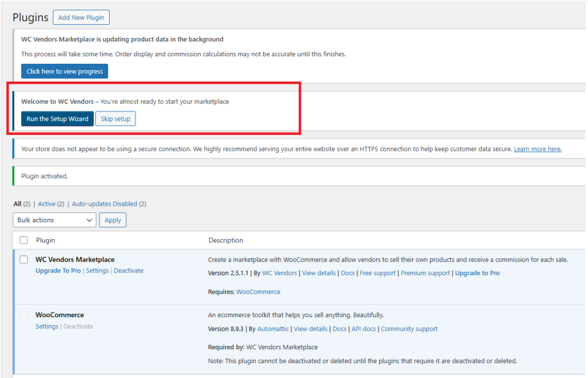Check the WC Vendors Marketplace checkbox

tap(22, 259)
